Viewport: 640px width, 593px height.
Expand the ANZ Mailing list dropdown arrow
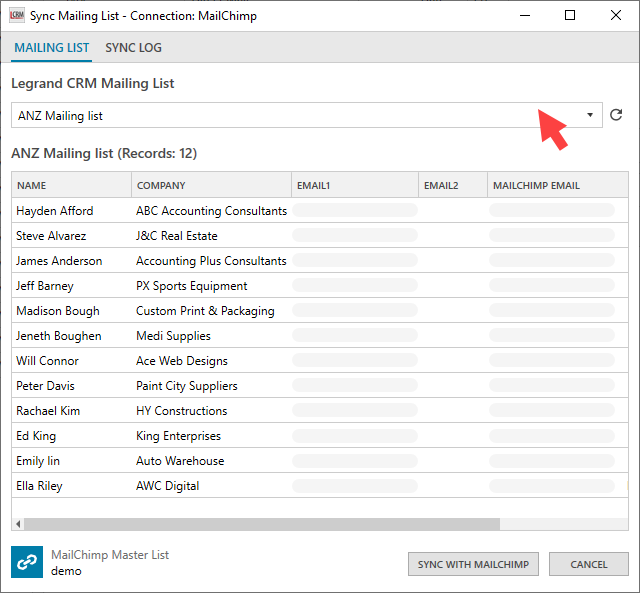[x=590, y=116]
